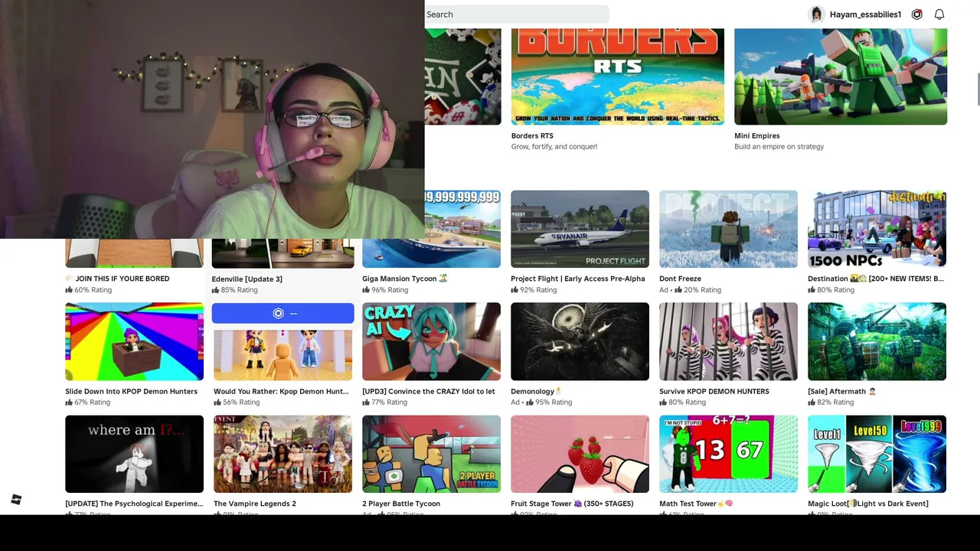The width and height of the screenshot is (980, 551).
Task: Open 'Would You Rather: Kpop Demon Hunt...' title
Action: [281, 391]
